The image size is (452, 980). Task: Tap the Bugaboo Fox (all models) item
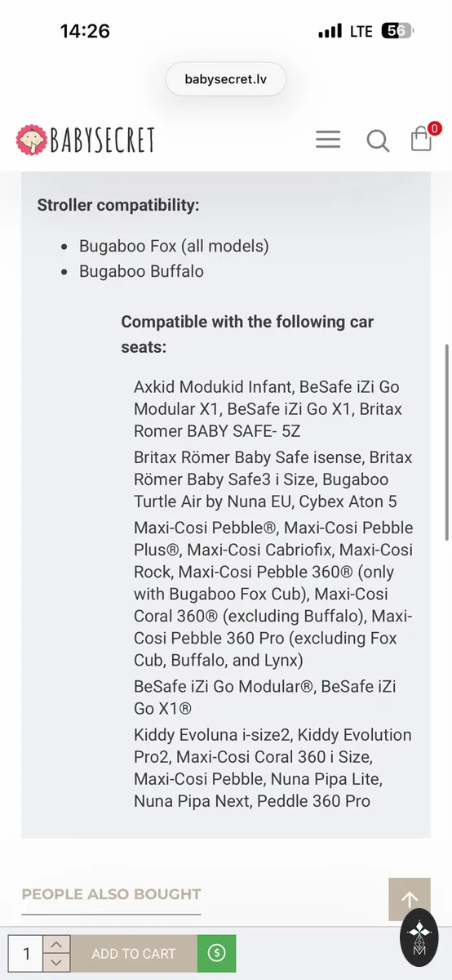coord(174,246)
